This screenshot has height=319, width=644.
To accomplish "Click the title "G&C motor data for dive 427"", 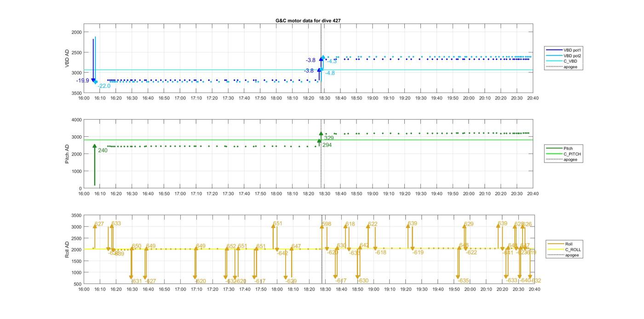I will click(308, 21).
